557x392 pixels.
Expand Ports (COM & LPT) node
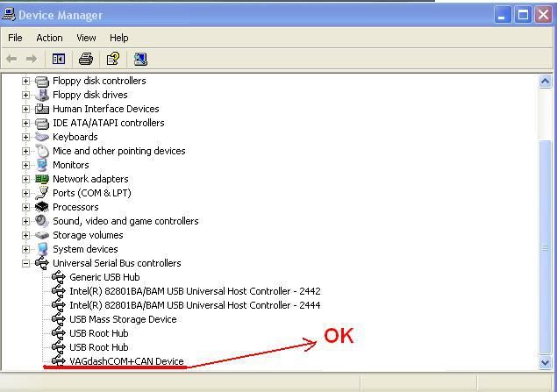pos(25,193)
